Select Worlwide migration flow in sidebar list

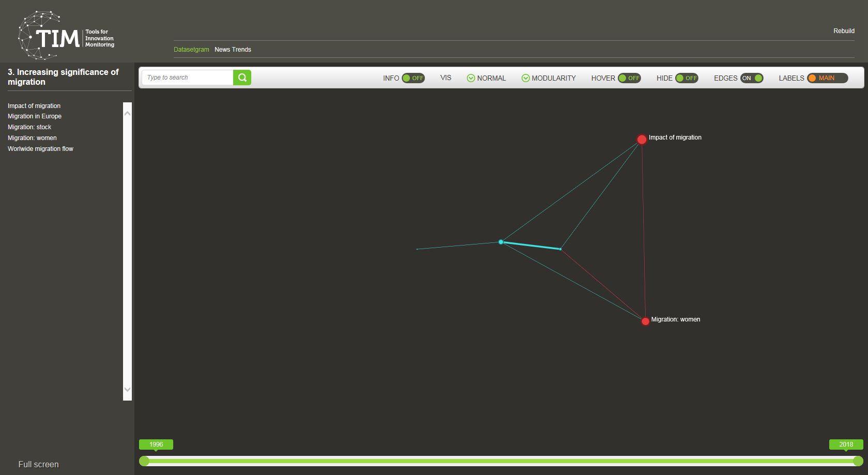tap(40, 149)
